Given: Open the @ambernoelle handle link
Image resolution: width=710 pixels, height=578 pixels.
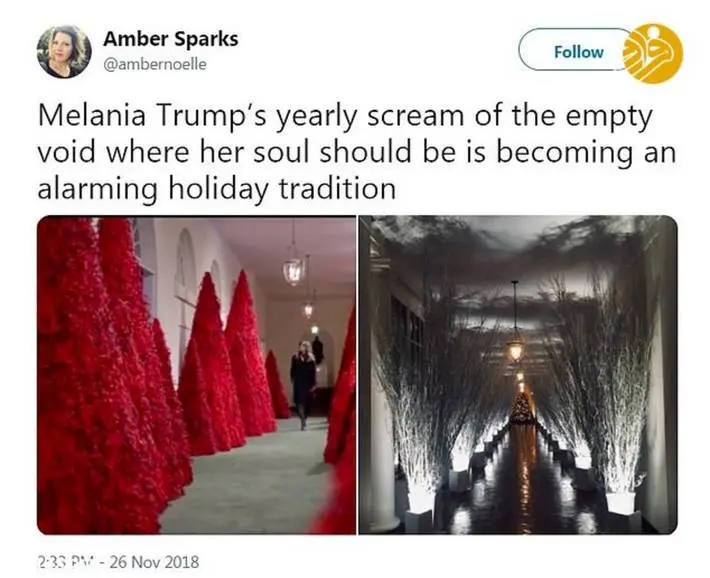Looking at the screenshot, I should click(155, 64).
